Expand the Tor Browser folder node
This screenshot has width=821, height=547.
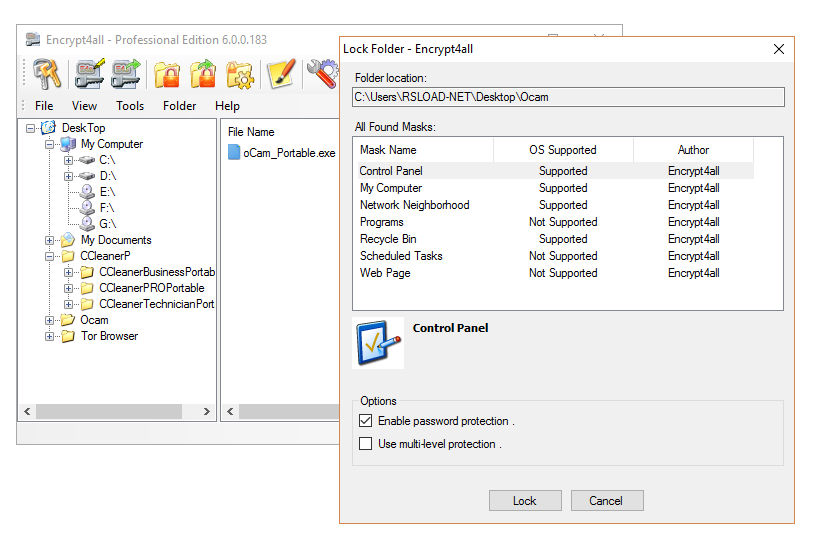pyautogui.click(x=49, y=336)
